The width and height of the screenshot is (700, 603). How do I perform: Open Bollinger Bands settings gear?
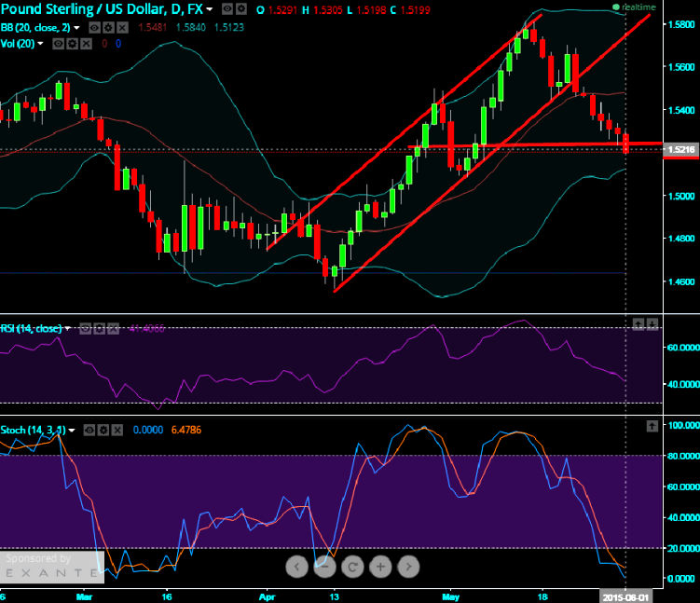coord(108,28)
